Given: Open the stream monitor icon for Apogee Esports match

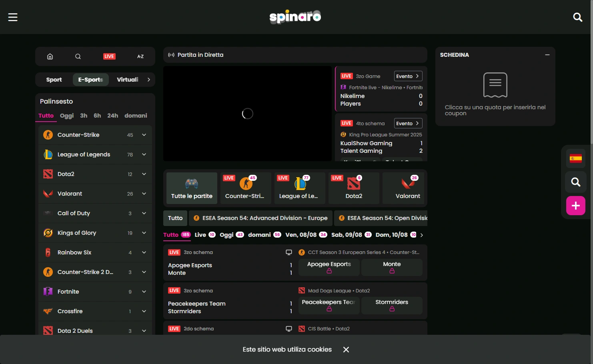Looking at the screenshot, I should pos(288,252).
